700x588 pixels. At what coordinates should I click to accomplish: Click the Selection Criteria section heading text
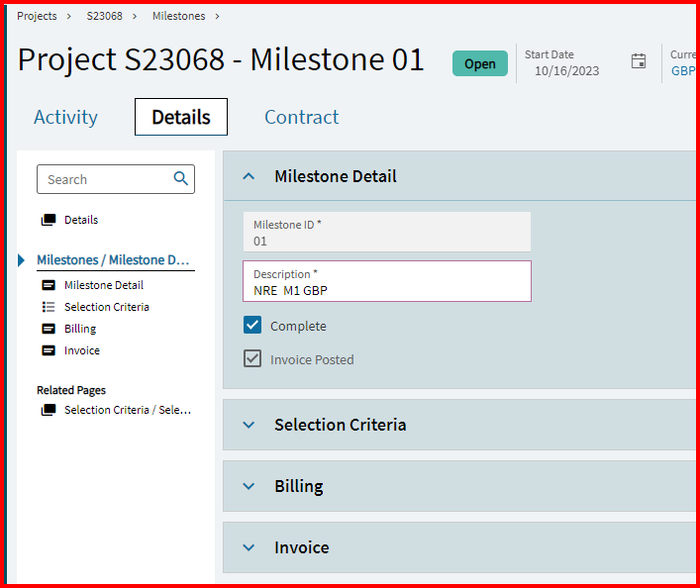coord(341,425)
